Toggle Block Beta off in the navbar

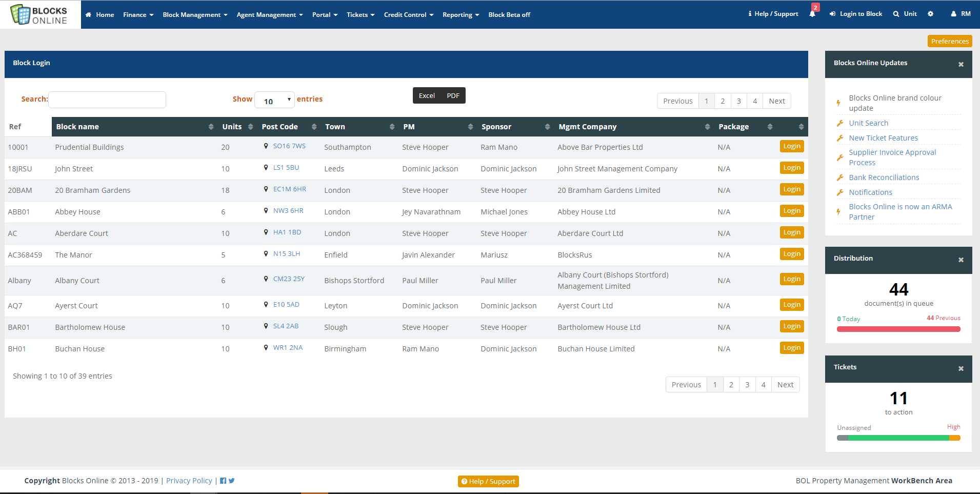click(x=509, y=15)
